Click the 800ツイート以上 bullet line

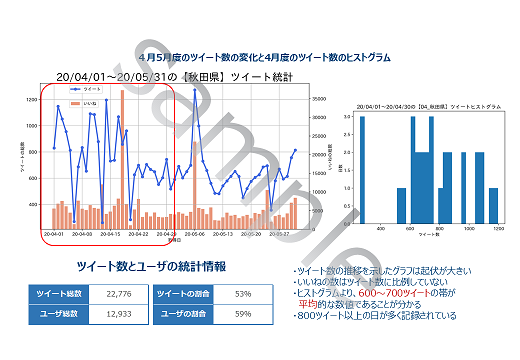tap(375, 316)
